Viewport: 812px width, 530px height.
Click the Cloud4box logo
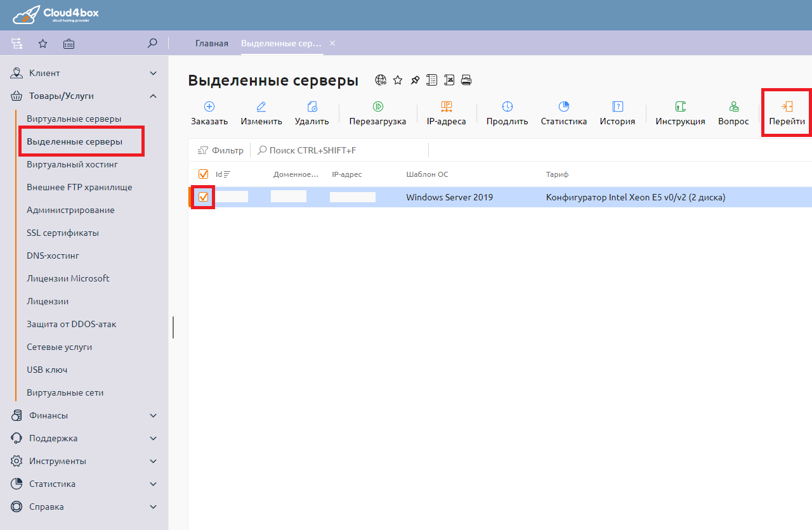point(55,15)
